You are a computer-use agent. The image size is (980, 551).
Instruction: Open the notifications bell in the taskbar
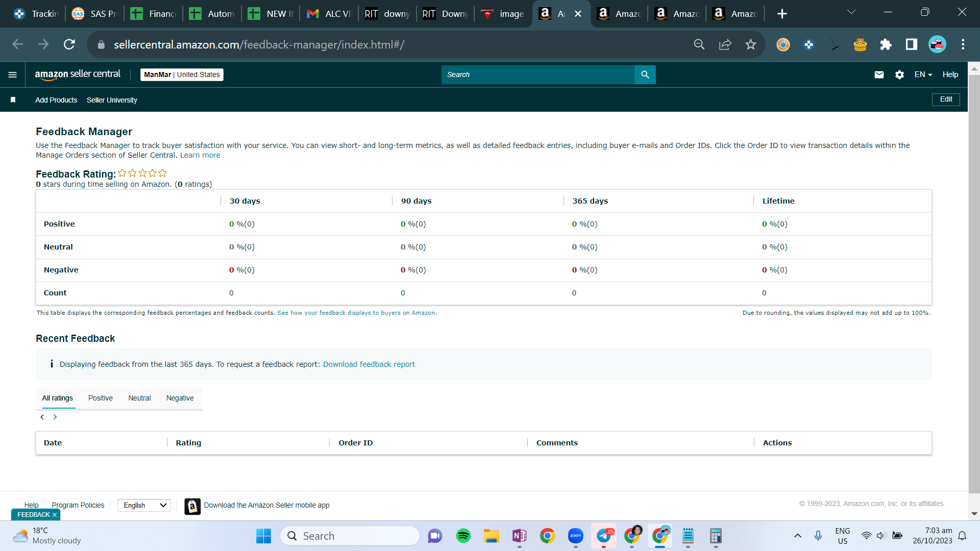pyautogui.click(x=962, y=536)
